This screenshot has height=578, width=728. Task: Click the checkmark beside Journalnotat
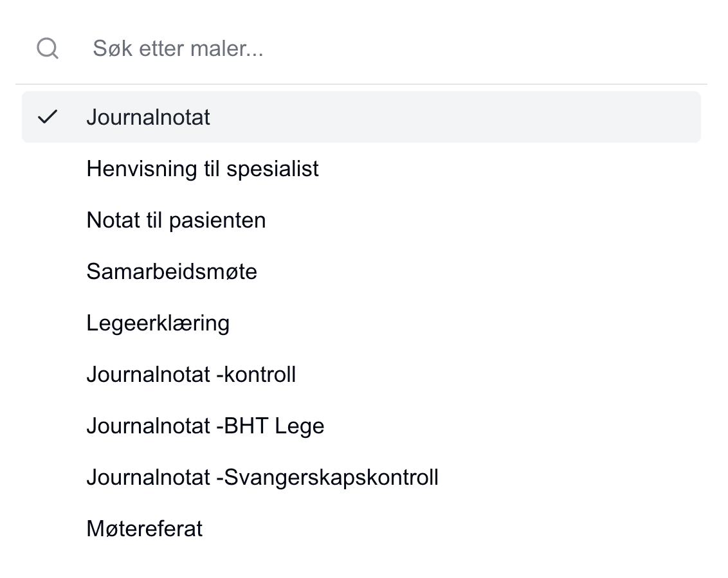pos(48,117)
